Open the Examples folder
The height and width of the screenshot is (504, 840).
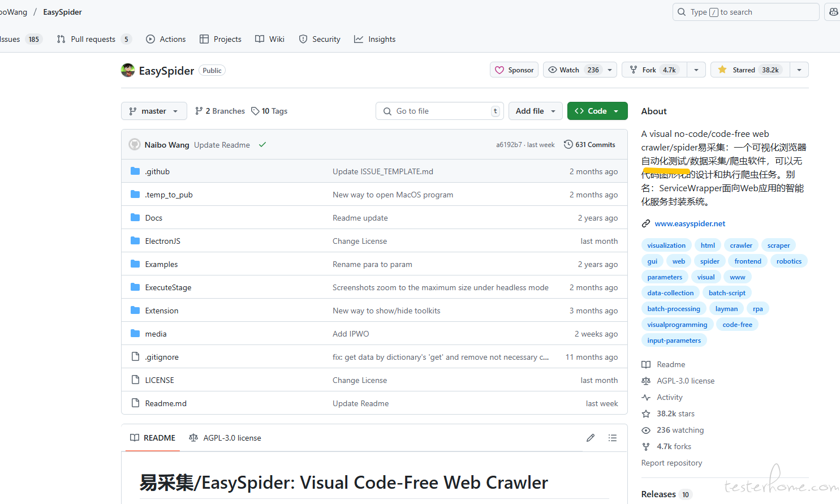tap(161, 264)
